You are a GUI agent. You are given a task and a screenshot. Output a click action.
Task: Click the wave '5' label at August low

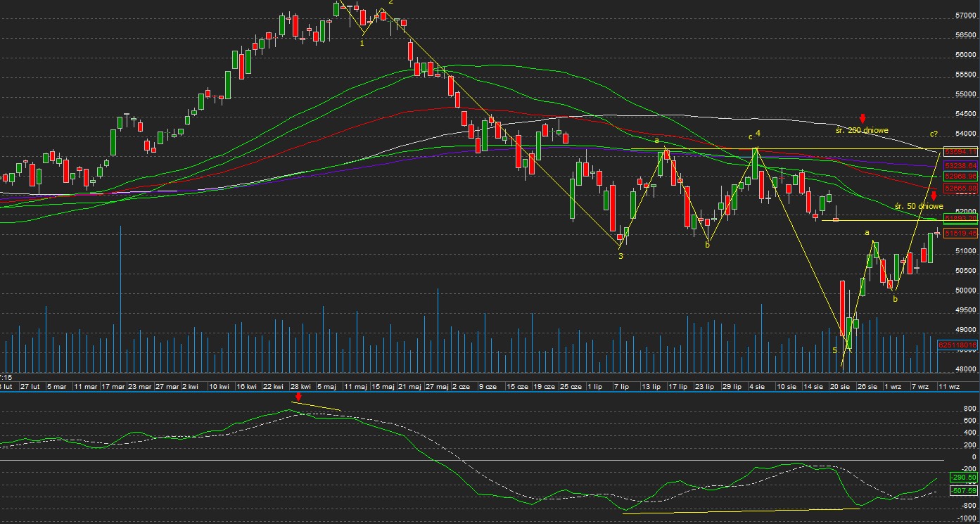[x=835, y=350]
